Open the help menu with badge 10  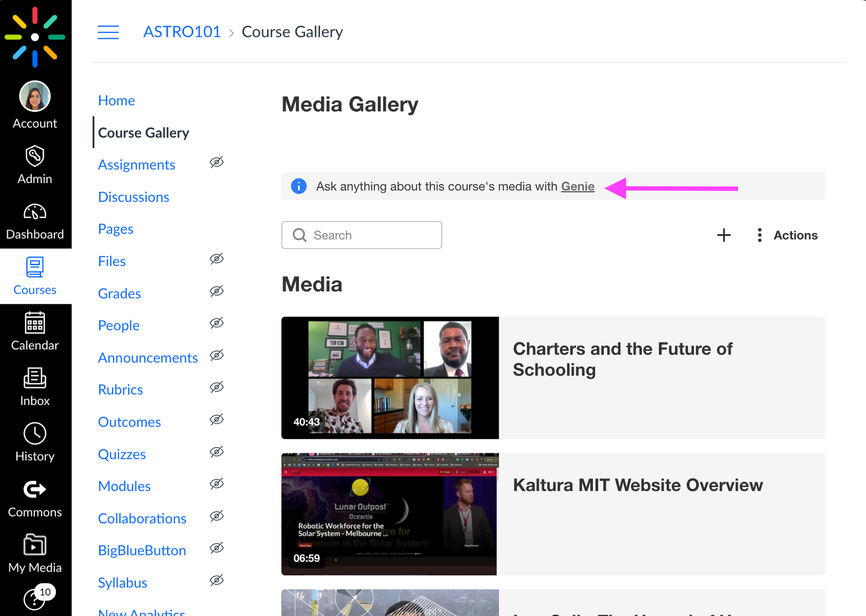(x=35, y=600)
